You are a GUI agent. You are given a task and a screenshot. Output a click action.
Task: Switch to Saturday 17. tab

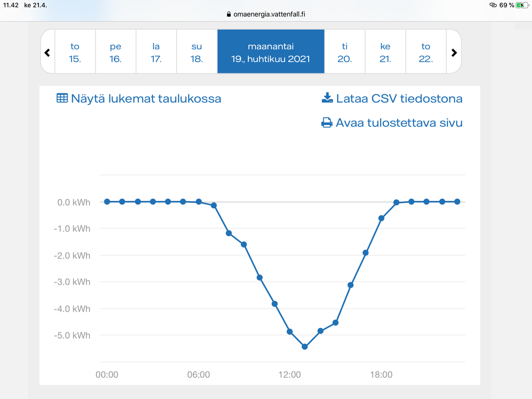[x=156, y=52]
